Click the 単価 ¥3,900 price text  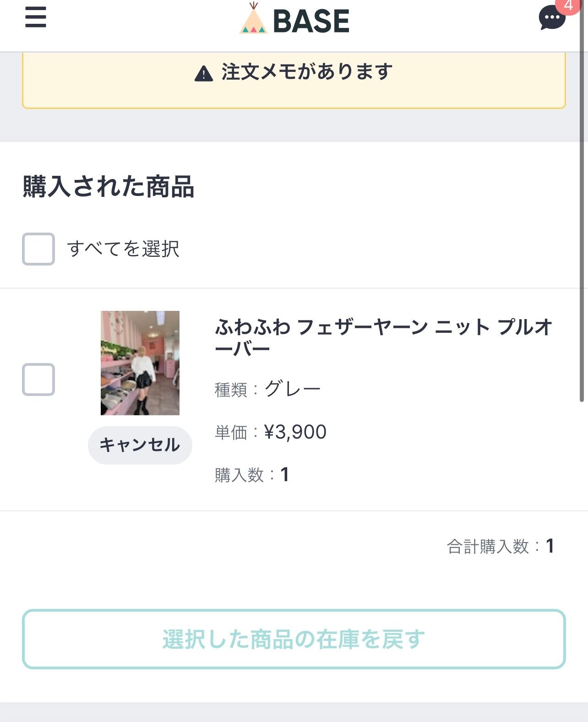coord(271,432)
